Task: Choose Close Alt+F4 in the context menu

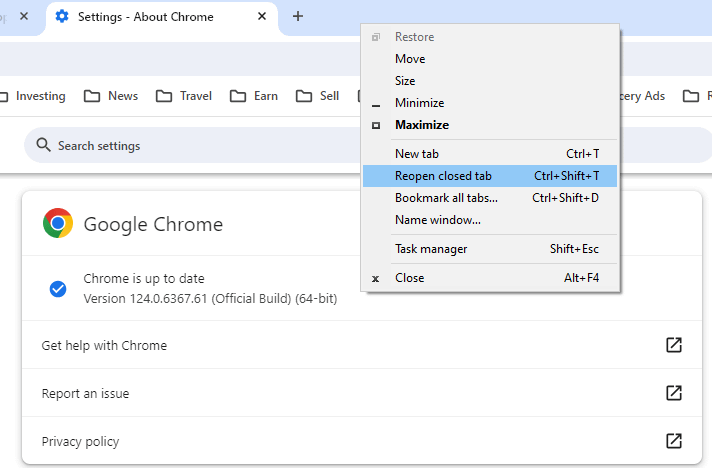Action: 490,278
